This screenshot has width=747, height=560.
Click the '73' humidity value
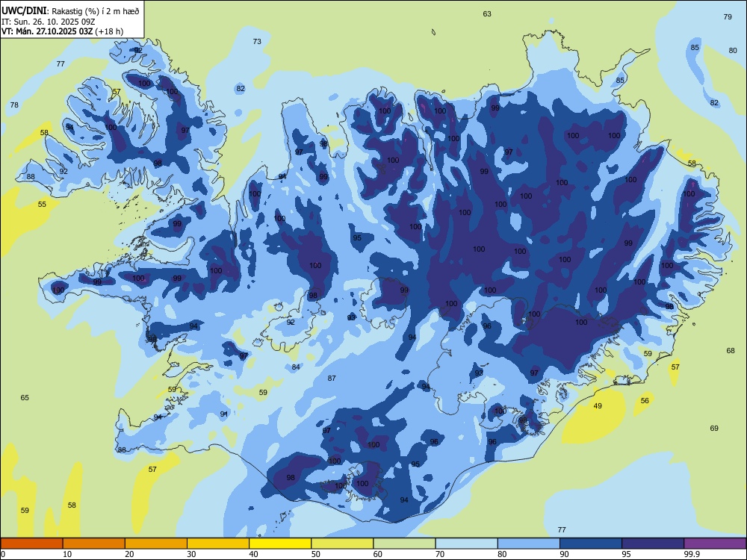pyautogui.click(x=257, y=41)
